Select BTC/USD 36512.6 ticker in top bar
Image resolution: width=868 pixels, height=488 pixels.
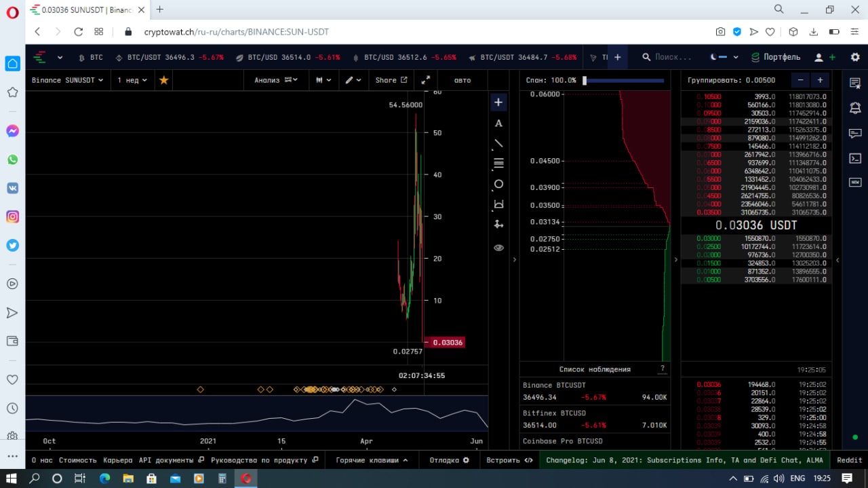click(403, 58)
